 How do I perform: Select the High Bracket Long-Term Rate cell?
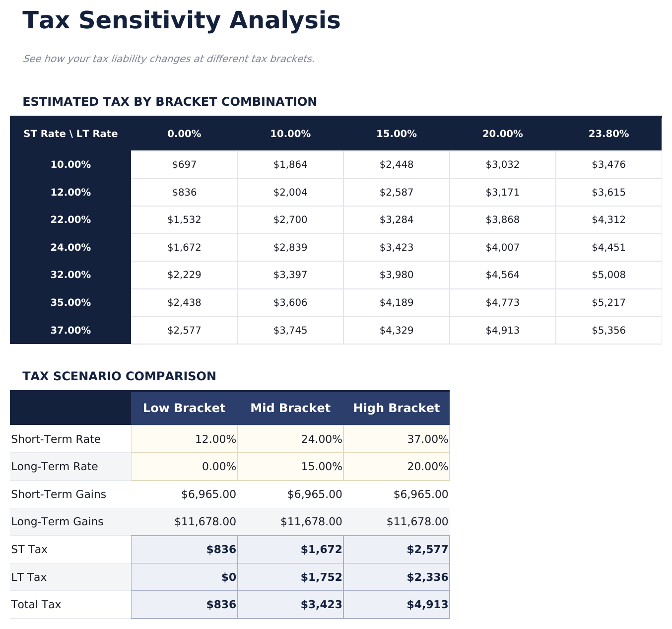pos(397,467)
